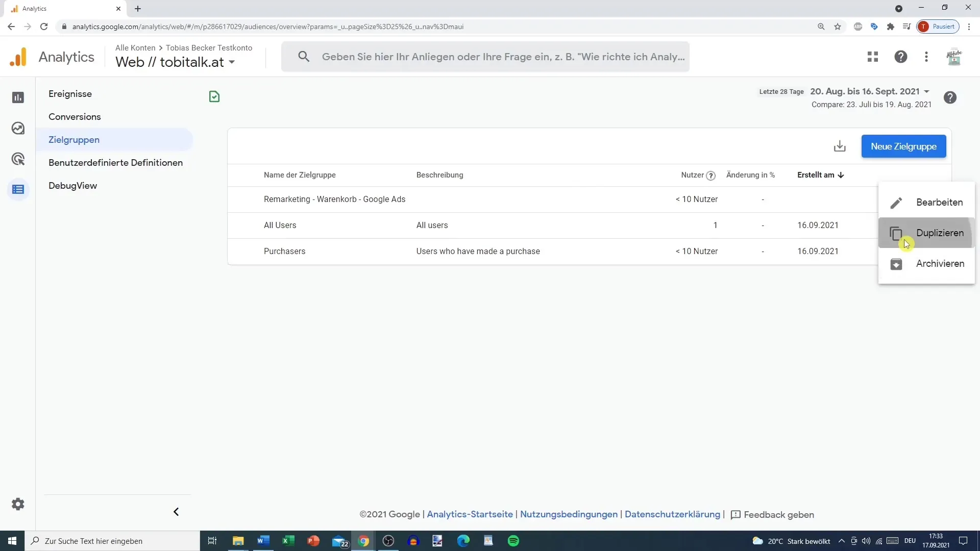
Task: Open the Analytics home icon
Action: point(17,57)
